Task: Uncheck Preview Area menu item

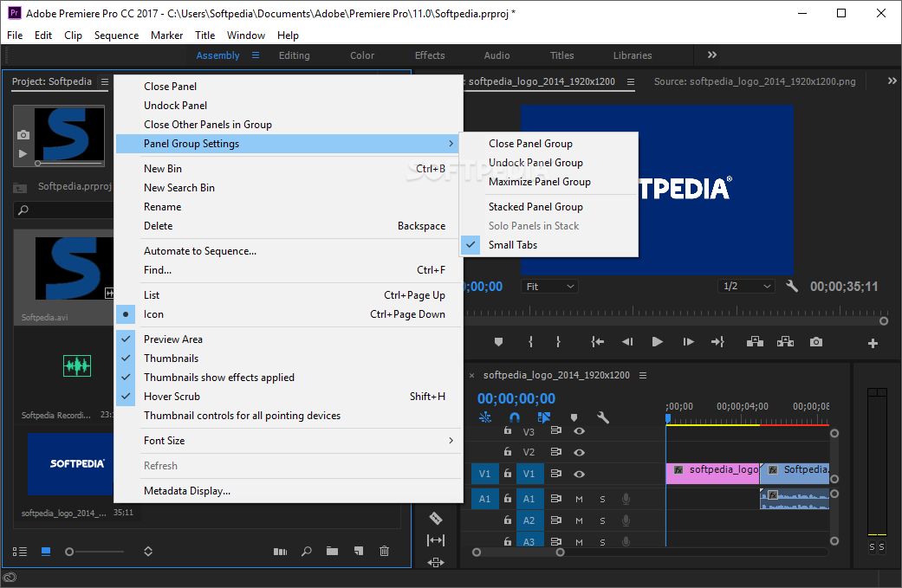Action: point(289,339)
